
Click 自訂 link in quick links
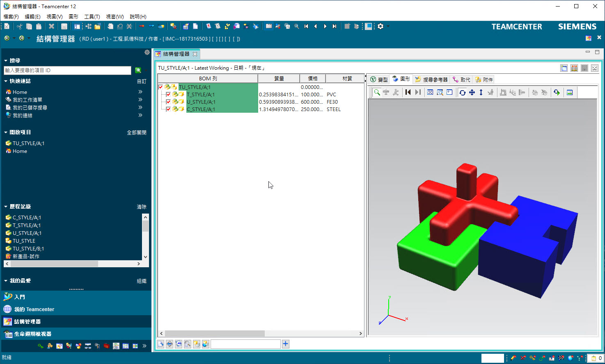pos(142,81)
